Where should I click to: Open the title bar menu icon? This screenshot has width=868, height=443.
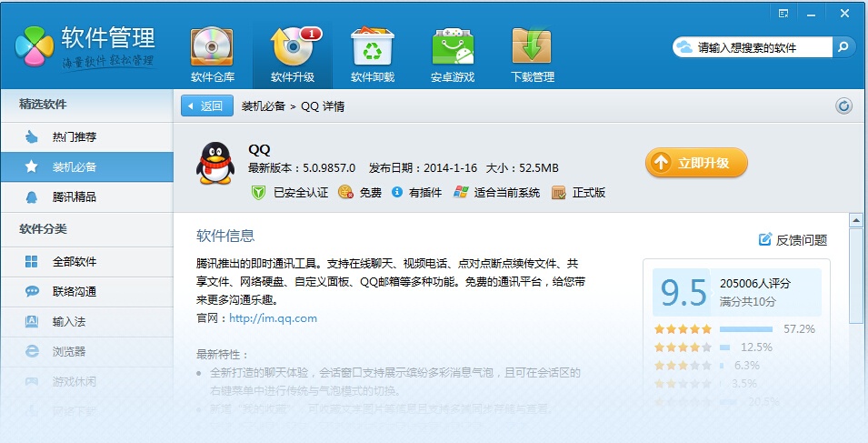(x=783, y=14)
